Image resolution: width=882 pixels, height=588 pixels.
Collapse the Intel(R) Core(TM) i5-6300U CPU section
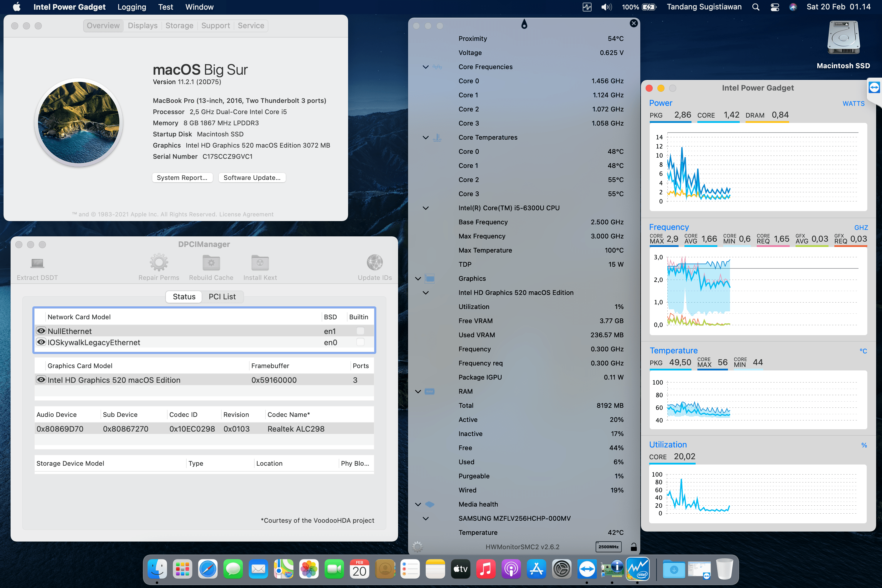tap(426, 208)
